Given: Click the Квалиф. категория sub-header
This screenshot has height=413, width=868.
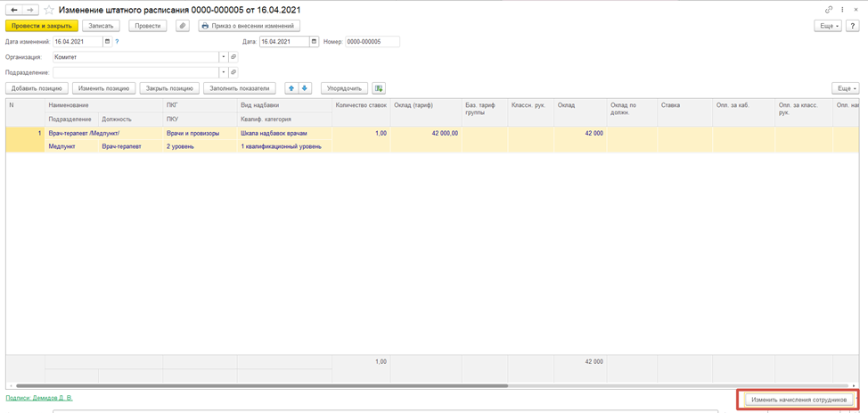Looking at the screenshot, I should click(284, 119).
